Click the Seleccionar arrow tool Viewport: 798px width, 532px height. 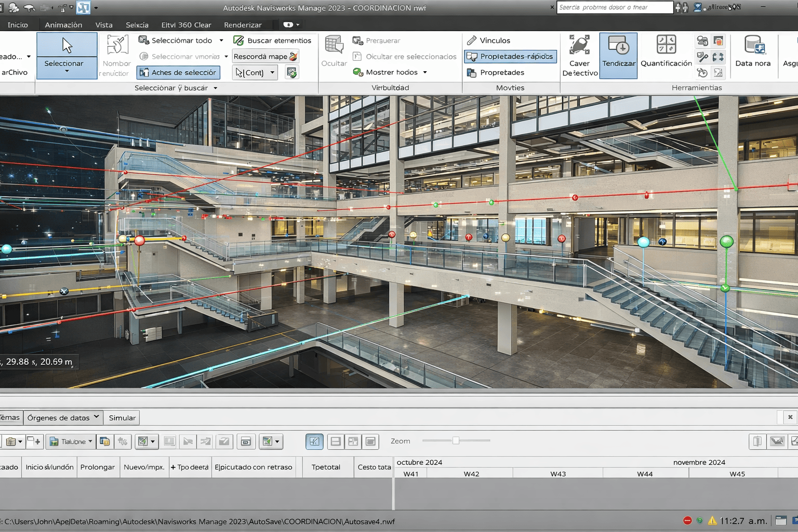[66, 46]
